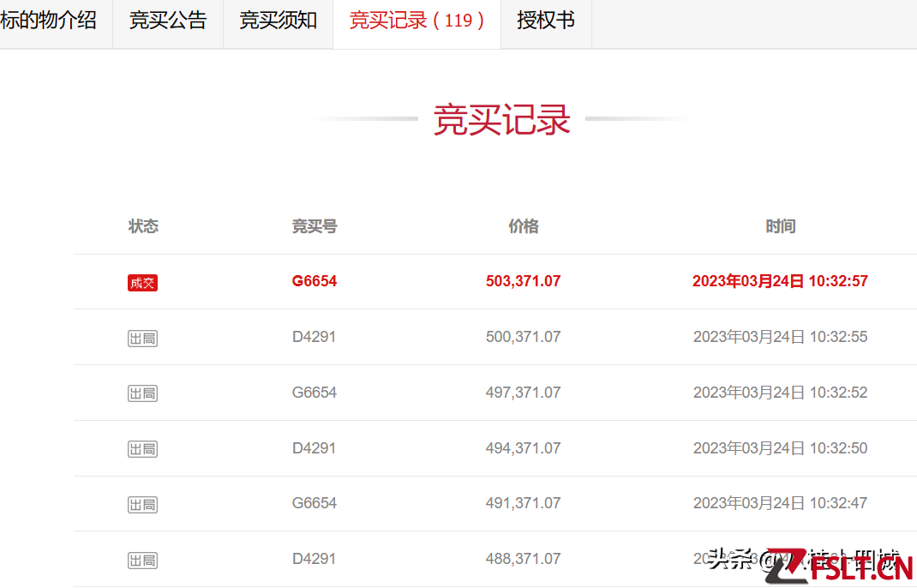The height and width of the screenshot is (588, 917).
Task: Click the winning timestamp ending 10:32:57
Action: coord(780,281)
